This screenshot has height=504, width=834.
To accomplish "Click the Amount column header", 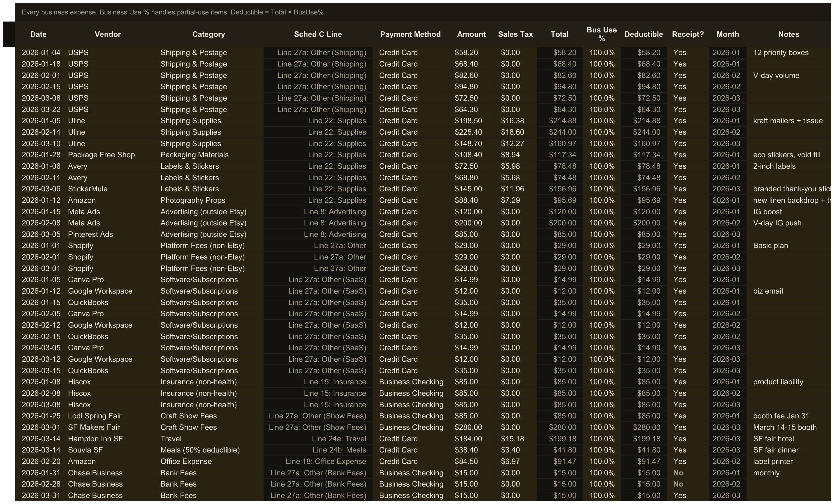I will point(471,34).
